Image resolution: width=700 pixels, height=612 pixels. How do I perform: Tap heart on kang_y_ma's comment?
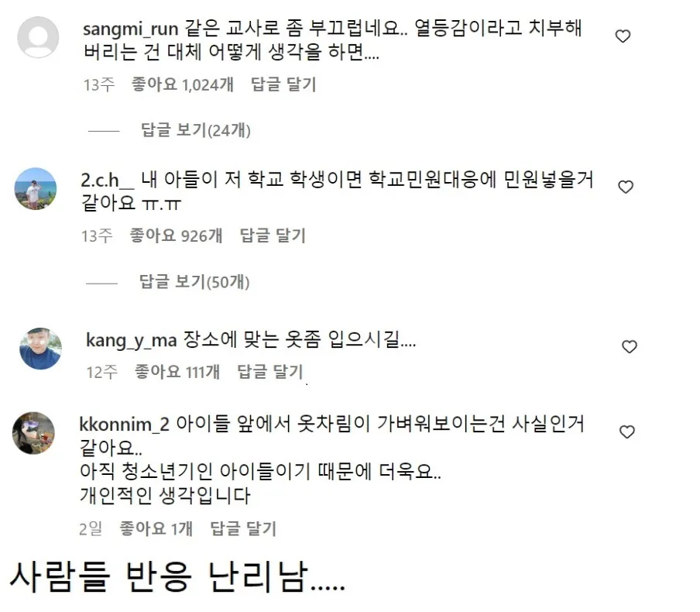tap(630, 346)
